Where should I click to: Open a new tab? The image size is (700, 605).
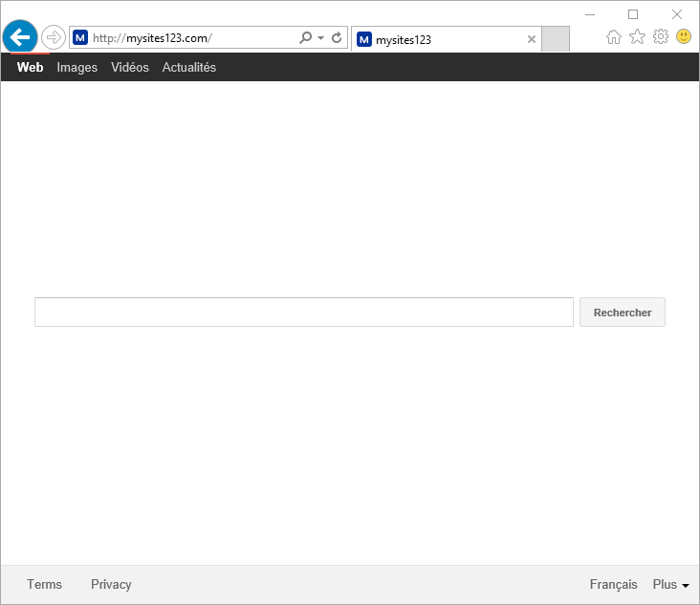tap(556, 39)
